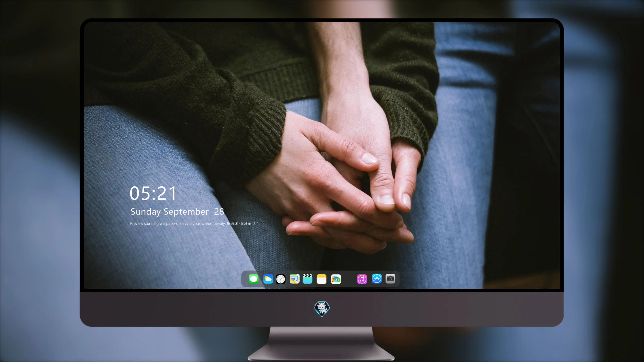Click the 05:21 clock display
The height and width of the screenshot is (362, 644).
pyautogui.click(x=153, y=193)
